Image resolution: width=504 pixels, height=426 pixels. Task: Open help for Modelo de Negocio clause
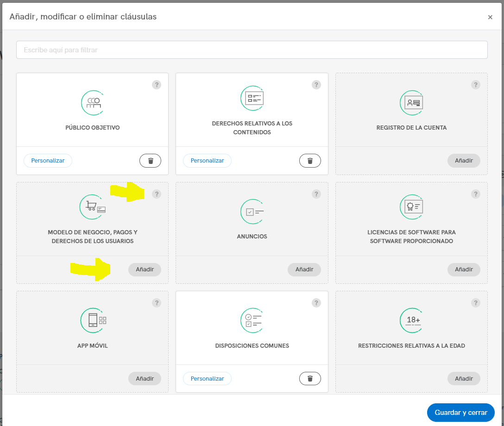157,194
